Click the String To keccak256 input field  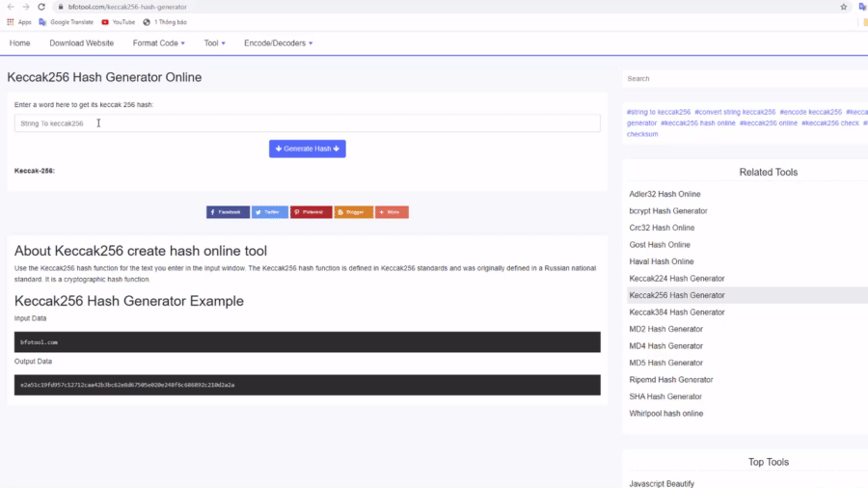[x=307, y=123]
